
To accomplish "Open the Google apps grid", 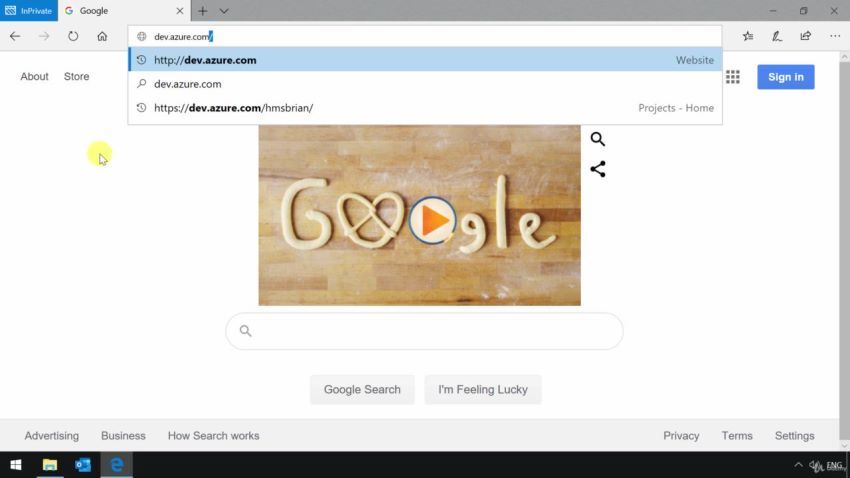I will [733, 77].
